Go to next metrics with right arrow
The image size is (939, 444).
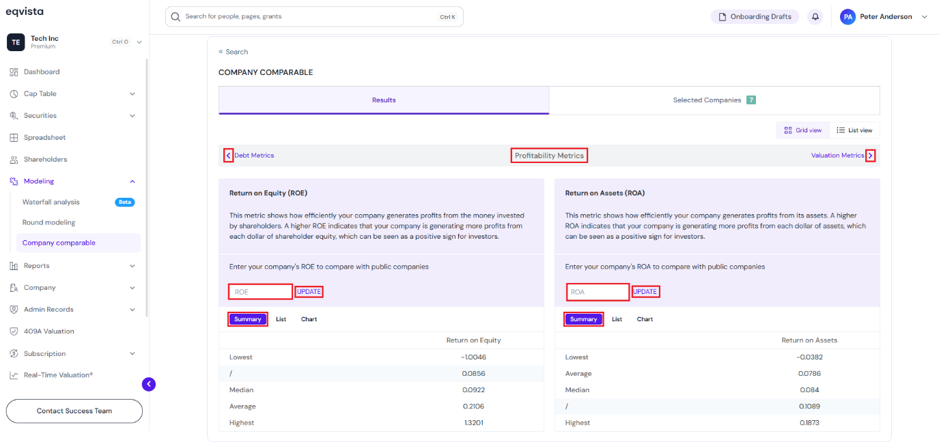[x=870, y=156]
